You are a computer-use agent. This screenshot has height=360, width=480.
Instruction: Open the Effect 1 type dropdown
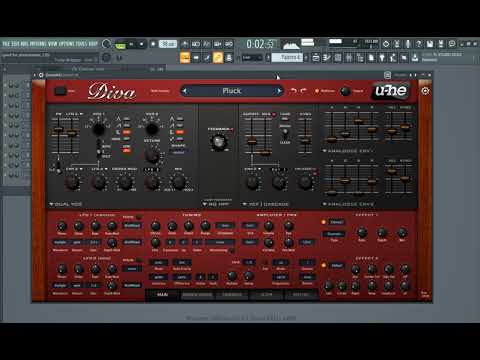(x=336, y=222)
